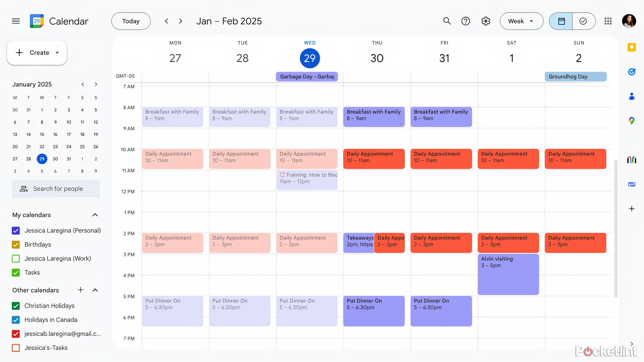Screen dimensions: 644x362
Task: Select the Google Apps grid icon
Action: 608,21
